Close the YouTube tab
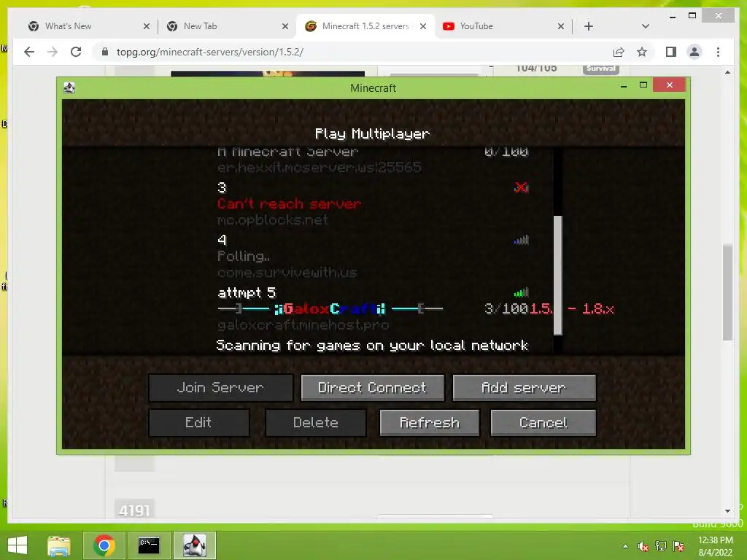The width and height of the screenshot is (747, 560). point(561,27)
